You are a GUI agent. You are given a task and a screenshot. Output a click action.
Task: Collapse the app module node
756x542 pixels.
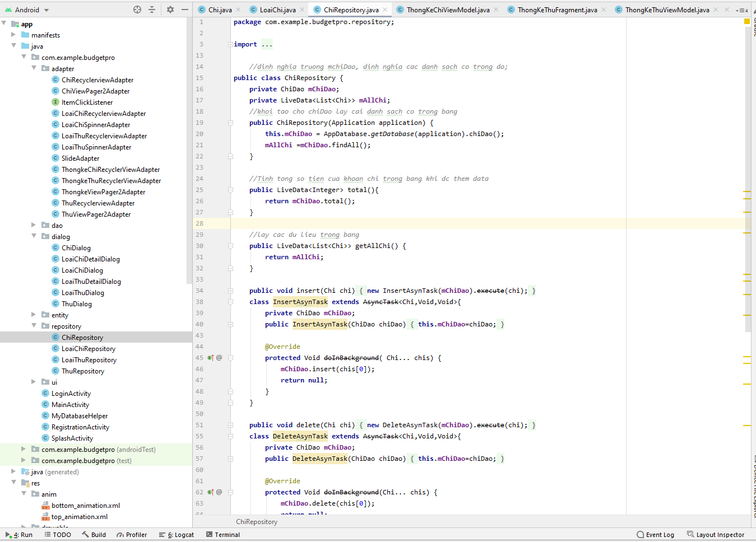(4, 24)
